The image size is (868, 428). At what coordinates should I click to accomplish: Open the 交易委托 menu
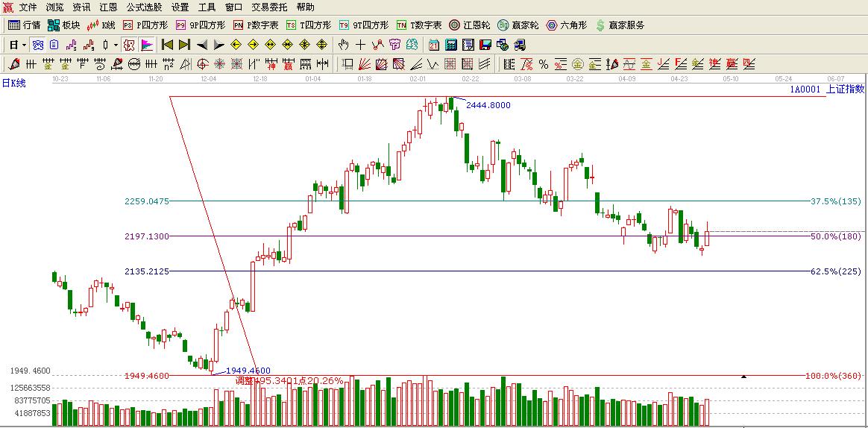pos(269,7)
